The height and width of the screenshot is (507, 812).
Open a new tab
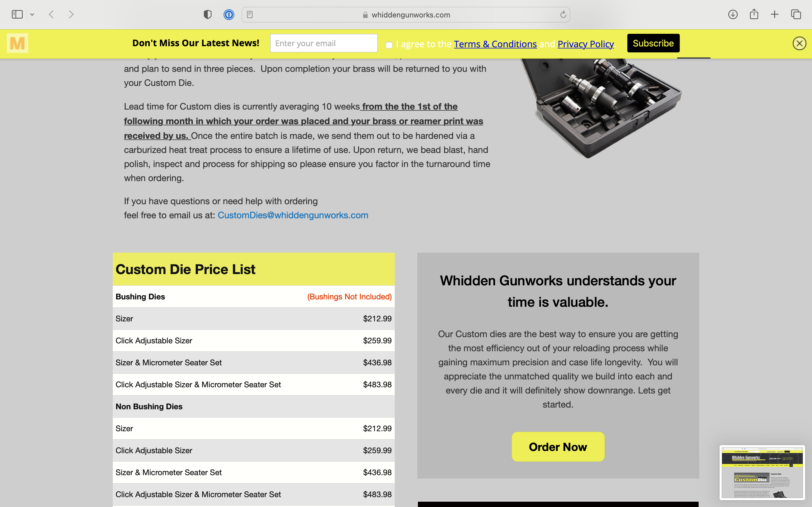(775, 14)
